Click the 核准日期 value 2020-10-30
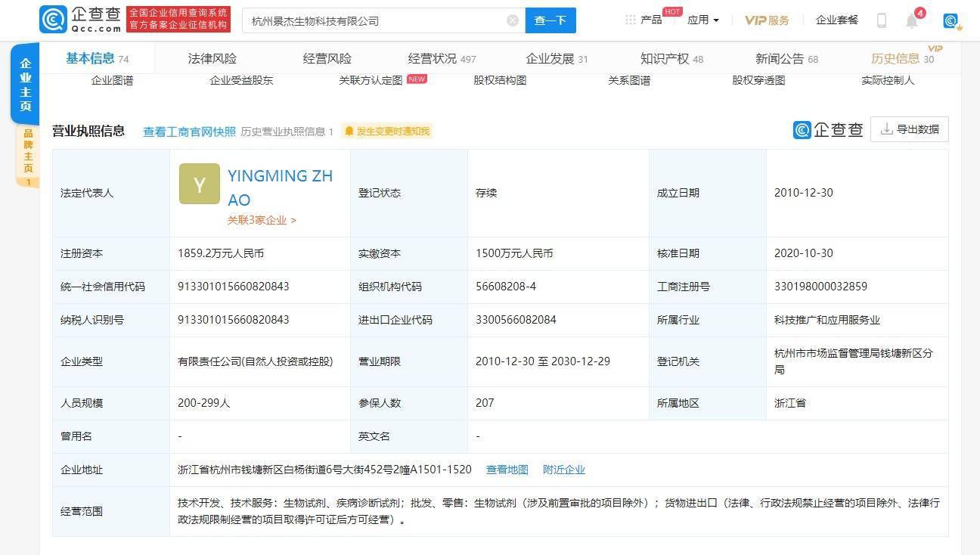This screenshot has width=980, height=555. click(804, 253)
